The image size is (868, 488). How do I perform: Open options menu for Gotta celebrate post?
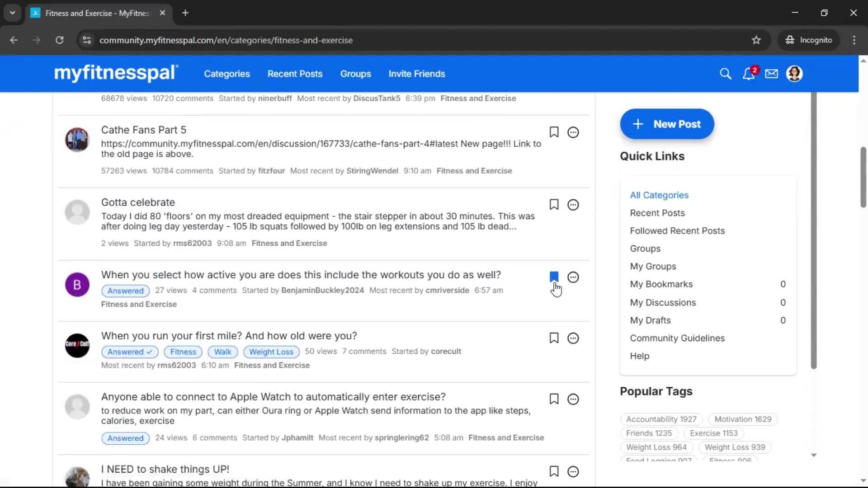point(573,205)
